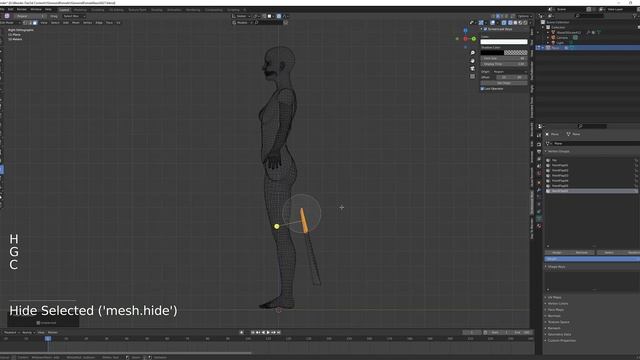Image resolution: width=640 pixels, height=360 pixels.
Task: Toggle camera view gizmo icon
Action: 473,69
